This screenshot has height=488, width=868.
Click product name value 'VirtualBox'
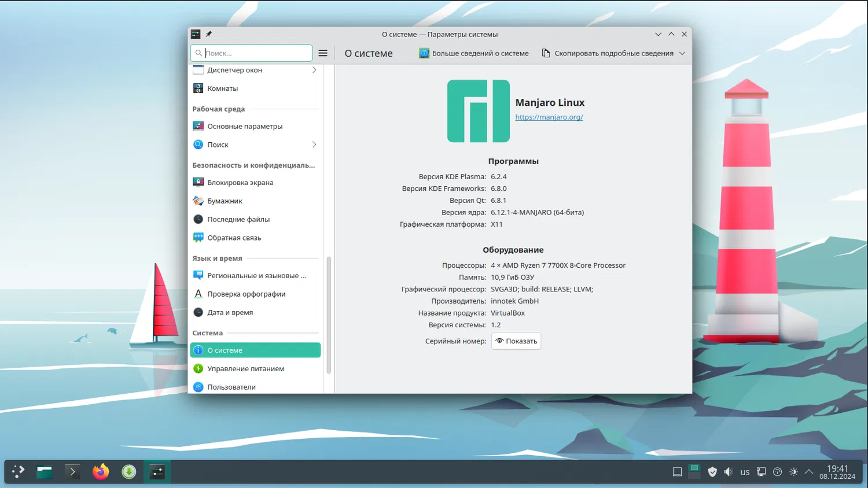pos(507,313)
